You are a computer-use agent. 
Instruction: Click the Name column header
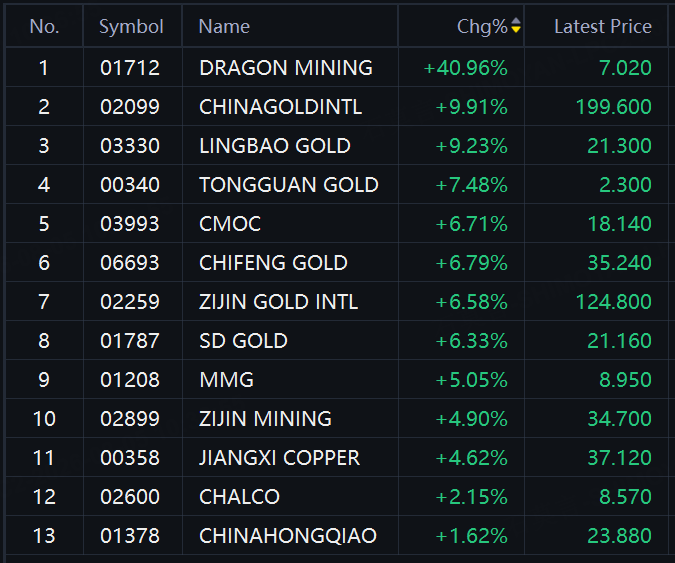pyautogui.click(x=224, y=27)
